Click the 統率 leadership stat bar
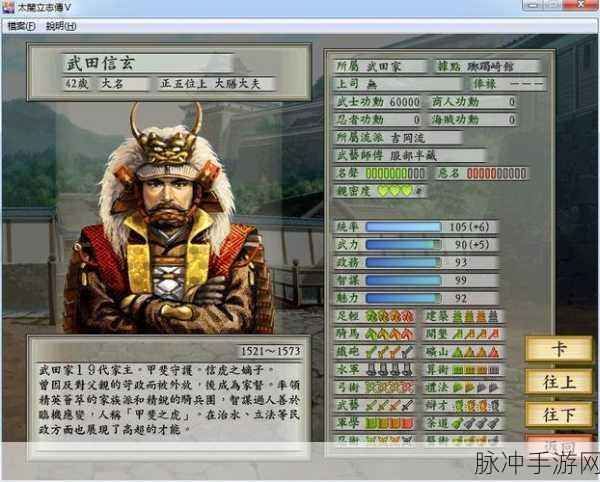Image resolution: width=600 pixels, height=482 pixels. 403,227
